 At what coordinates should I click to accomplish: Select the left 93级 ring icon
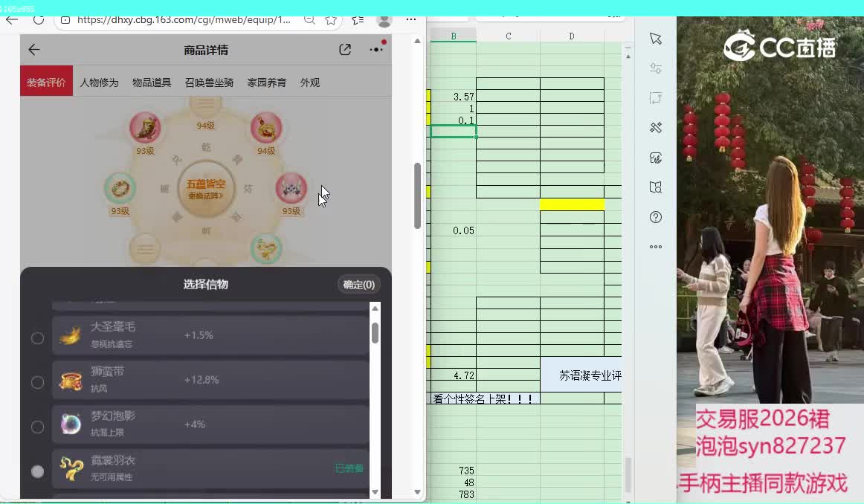click(120, 188)
